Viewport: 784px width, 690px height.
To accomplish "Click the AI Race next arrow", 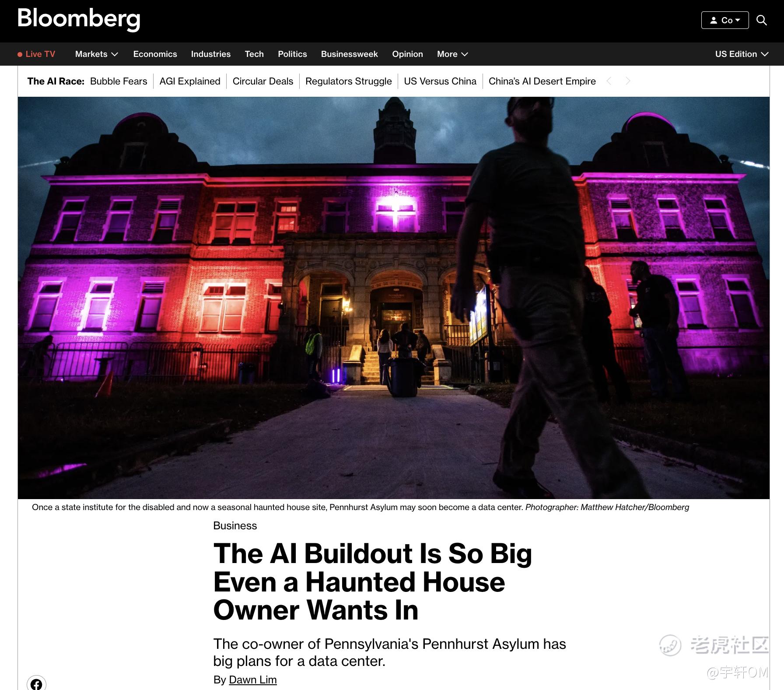I will pyautogui.click(x=628, y=81).
